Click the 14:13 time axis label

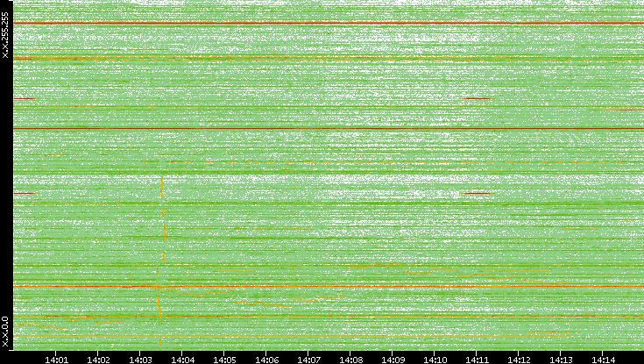561,360
